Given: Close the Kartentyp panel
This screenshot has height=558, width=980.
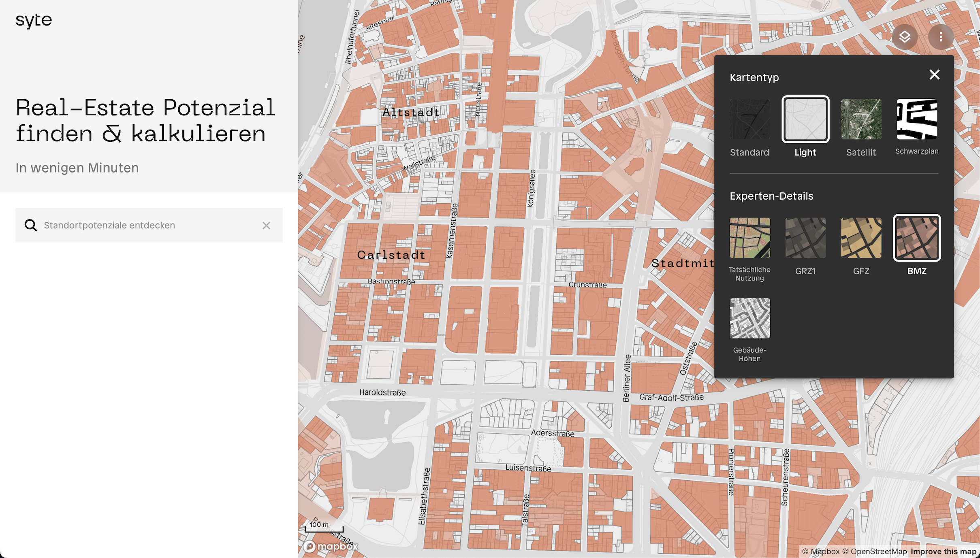Looking at the screenshot, I should click(934, 75).
